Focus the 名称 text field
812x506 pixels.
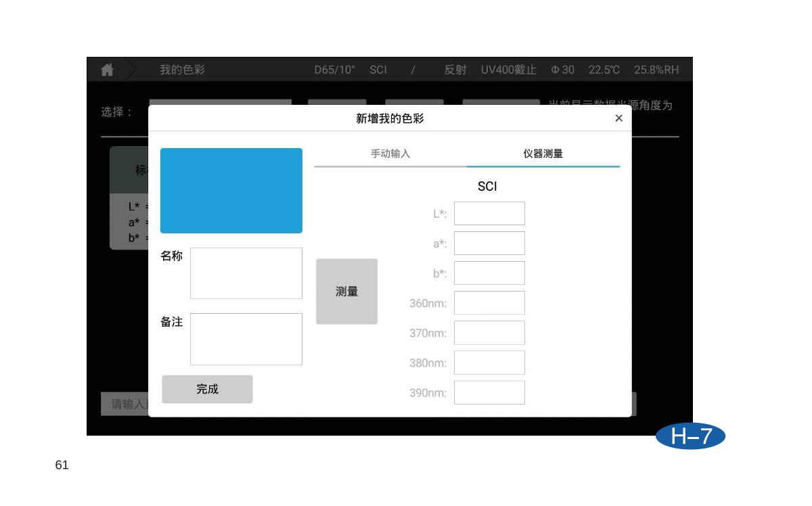pyautogui.click(x=246, y=273)
